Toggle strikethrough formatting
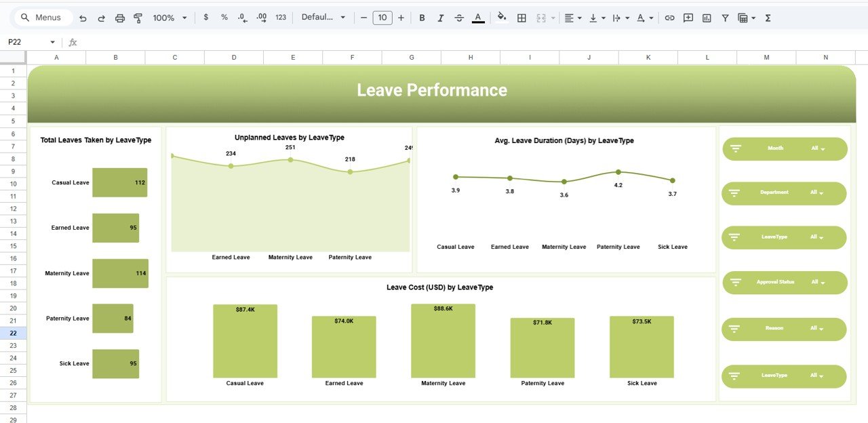Image resolution: width=868 pixels, height=423 pixels. pyautogui.click(x=459, y=17)
